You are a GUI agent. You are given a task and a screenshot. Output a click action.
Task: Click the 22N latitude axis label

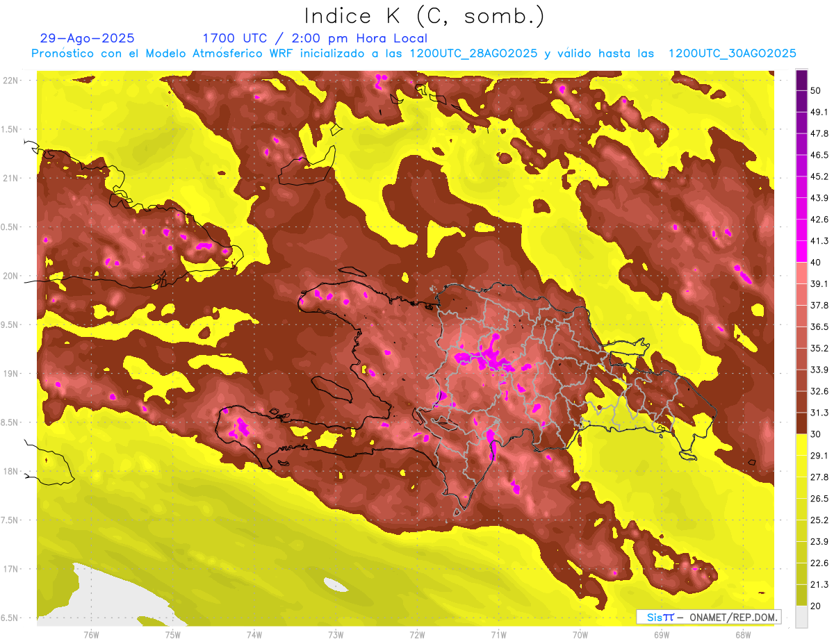(12, 80)
